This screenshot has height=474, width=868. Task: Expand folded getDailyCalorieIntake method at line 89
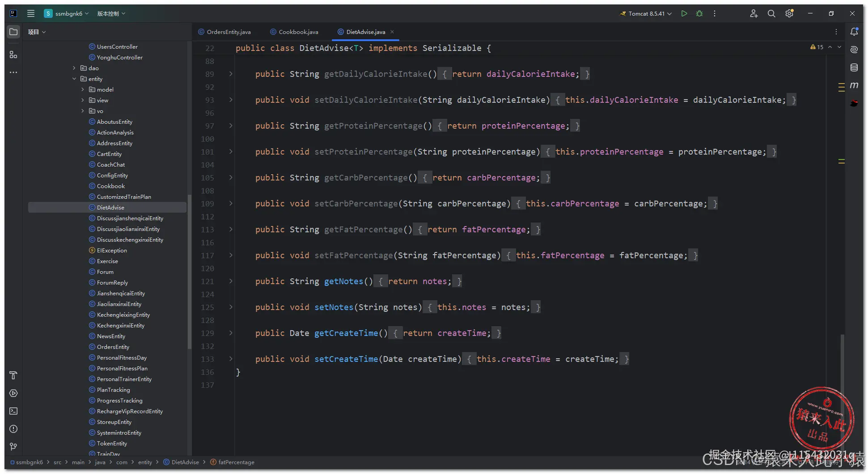[x=231, y=74]
